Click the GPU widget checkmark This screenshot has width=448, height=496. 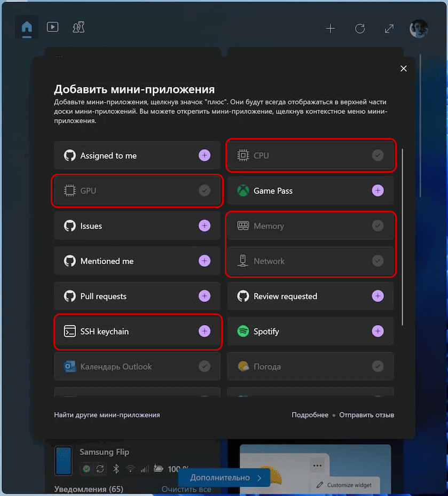[205, 191]
